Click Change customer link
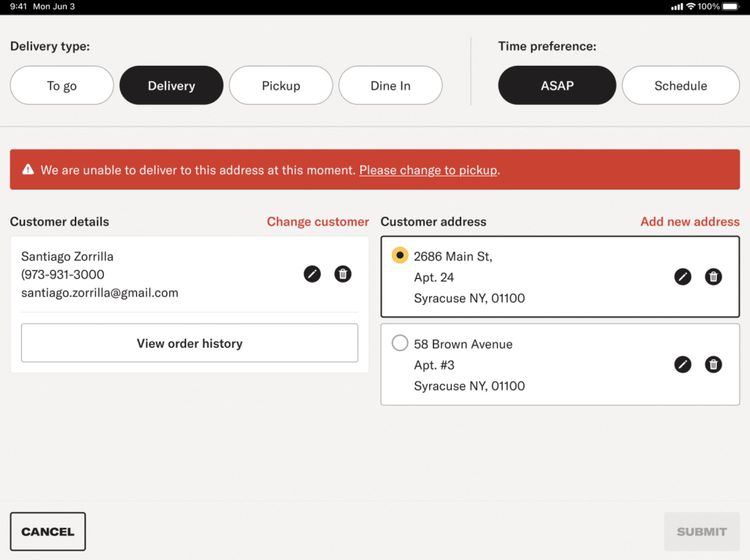Image resolution: width=750 pixels, height=560 pixels. coord(318,222)
